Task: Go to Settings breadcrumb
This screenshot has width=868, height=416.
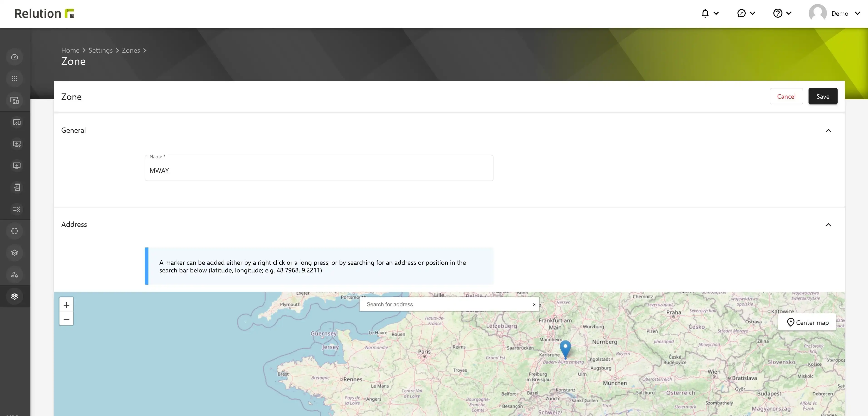Action: [100, 50]
